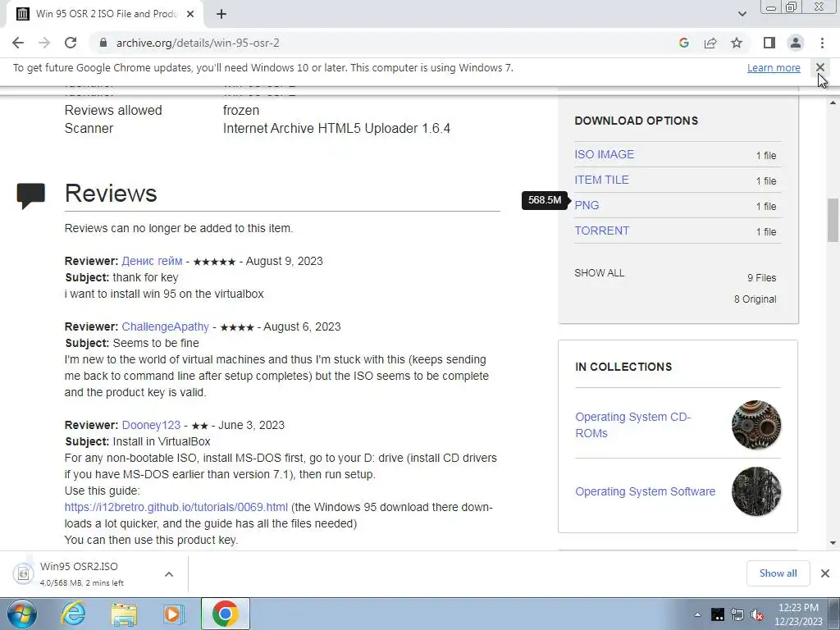The image size is (840, 630).
Task: Click the network tray icon
Action: tap(737, 614)
